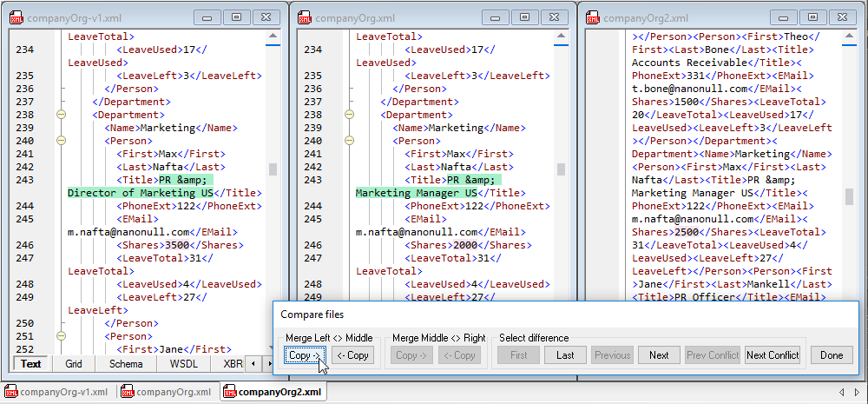The height and width of the screenshot is (404, 868).
Task: Collapse Person node at line 240 in middle pane
Action: [349, 141]
